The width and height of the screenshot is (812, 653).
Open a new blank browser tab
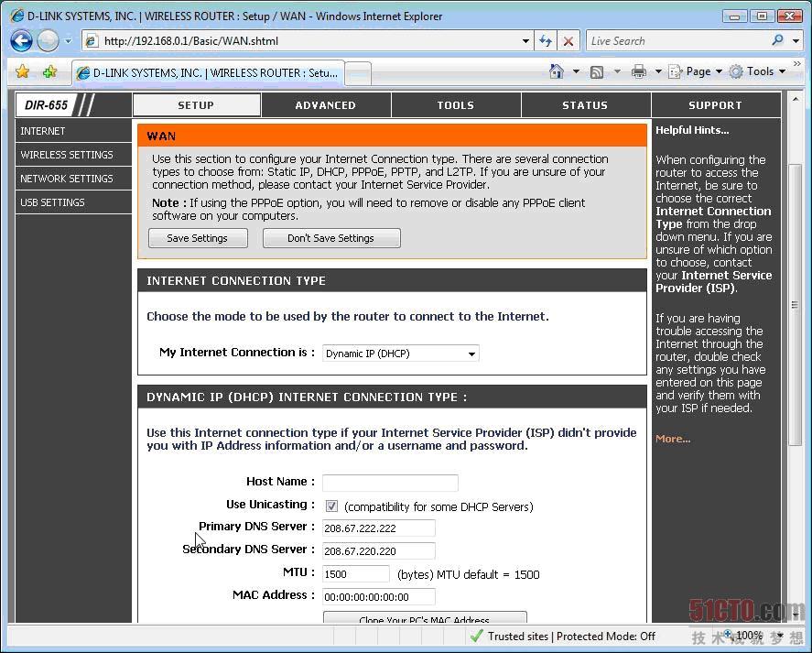point(358,73)
